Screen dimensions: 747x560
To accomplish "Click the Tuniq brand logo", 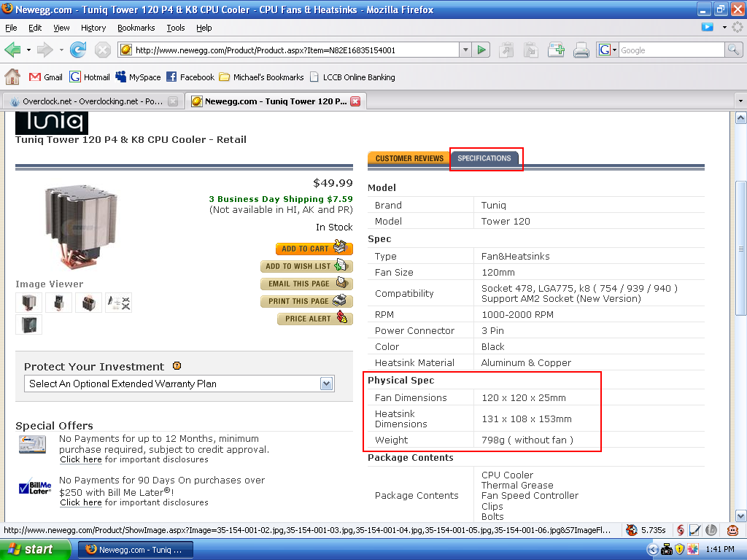I will click(x=52, y=122).
